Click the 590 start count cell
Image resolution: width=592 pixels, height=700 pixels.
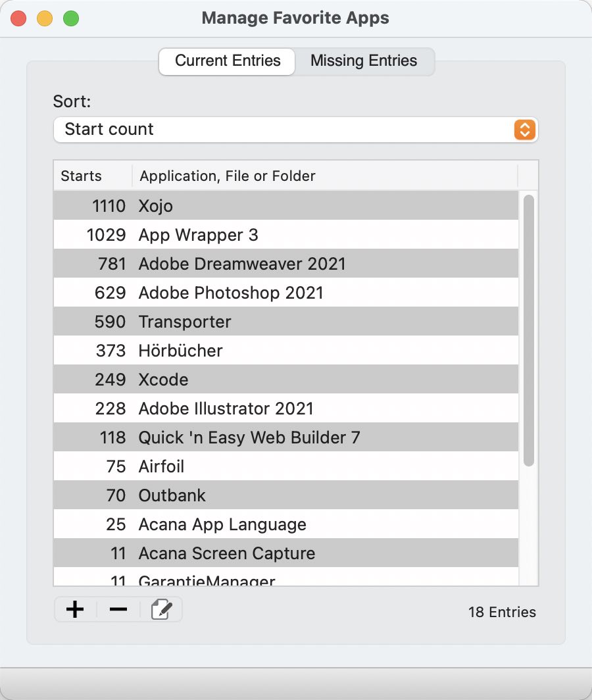tap(111, 322)
